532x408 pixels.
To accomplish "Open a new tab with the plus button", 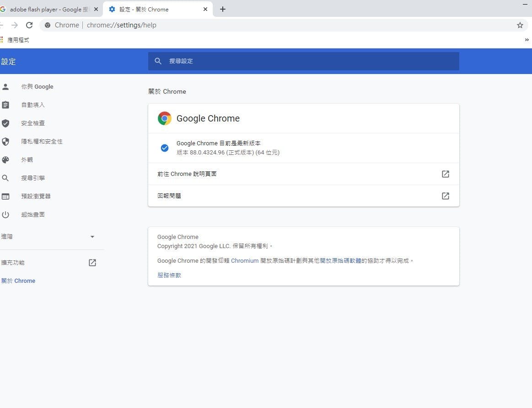I will [x=223, y=9].
